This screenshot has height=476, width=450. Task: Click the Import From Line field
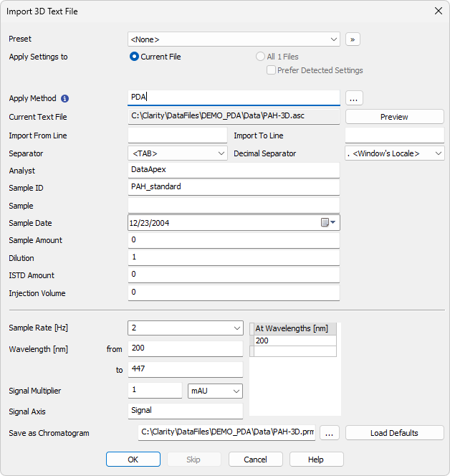pos(178,135)
